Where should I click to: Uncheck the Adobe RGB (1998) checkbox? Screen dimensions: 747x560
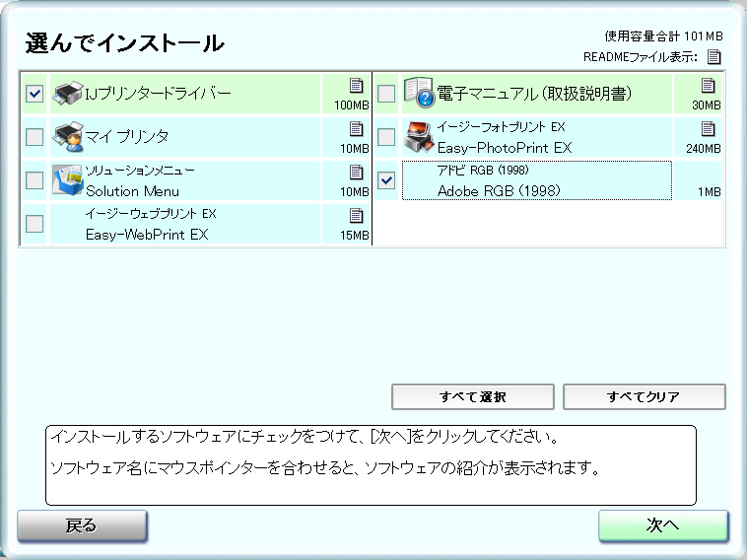pyautogui.click(x=387, y=180)
